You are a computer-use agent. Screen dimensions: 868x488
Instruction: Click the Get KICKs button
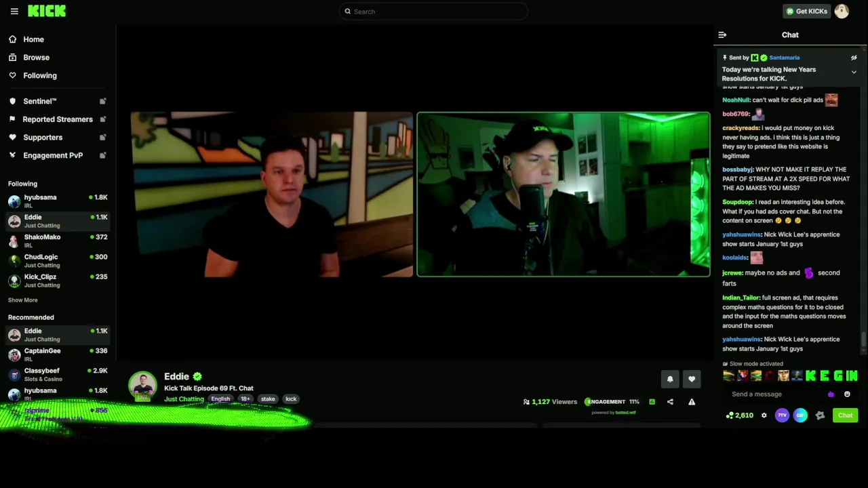(x=806, y=11)
